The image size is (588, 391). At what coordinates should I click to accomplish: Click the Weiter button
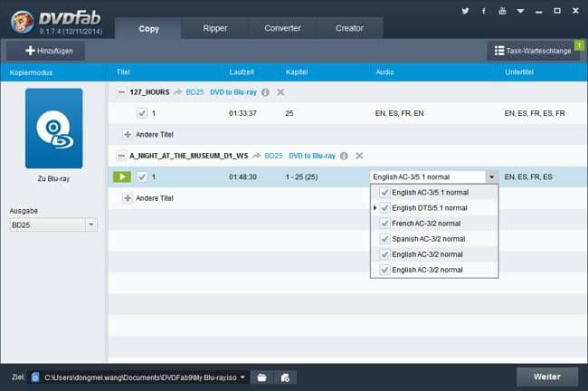pos(547,377)
